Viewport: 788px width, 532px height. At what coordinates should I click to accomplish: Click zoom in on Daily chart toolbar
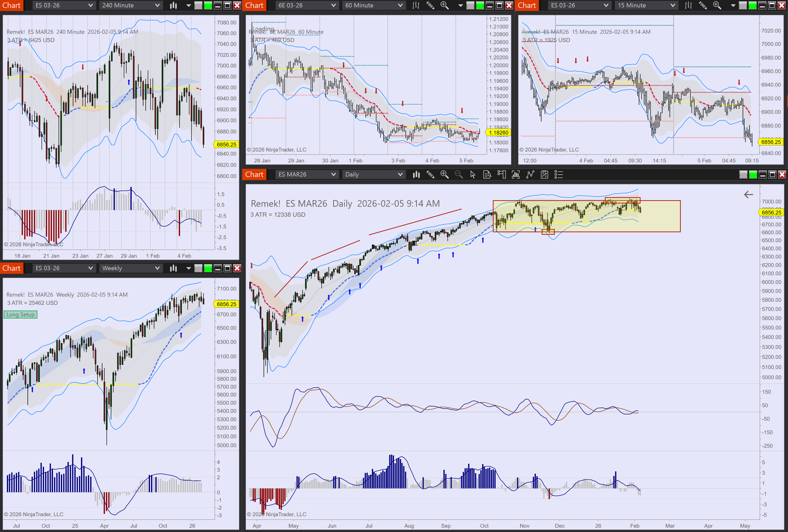coord(444,175)
